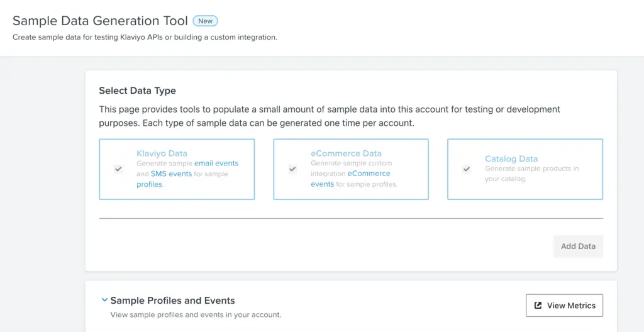The width and height of the screenshot is (644, 332).
Task: Select the eCommerce Data card title
Action: [346, 153]
